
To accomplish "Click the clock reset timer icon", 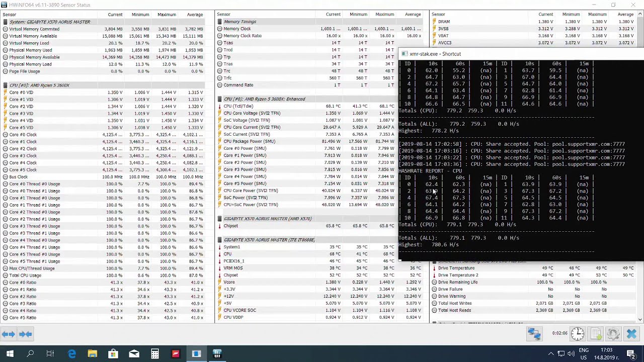I will pyautogui.click(x=578, y=334).
